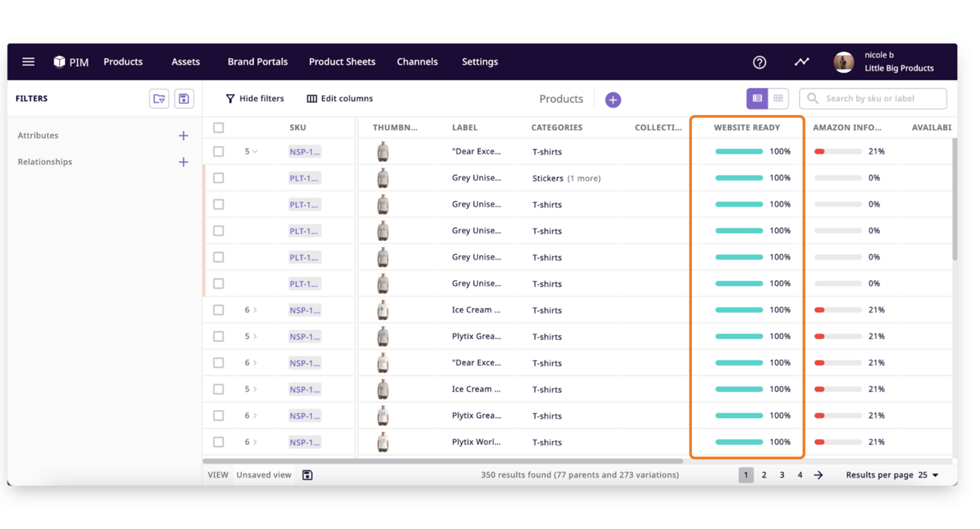Click the Hide filters button
Image resolution: width=980 pixels, height=529 pixels.
click(x=255, y=98)
